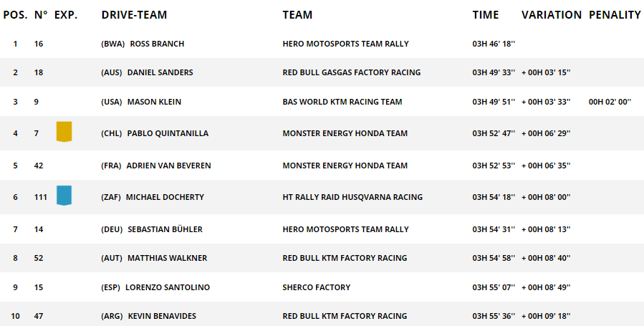Select Mason Klein's name

point(154,102)
